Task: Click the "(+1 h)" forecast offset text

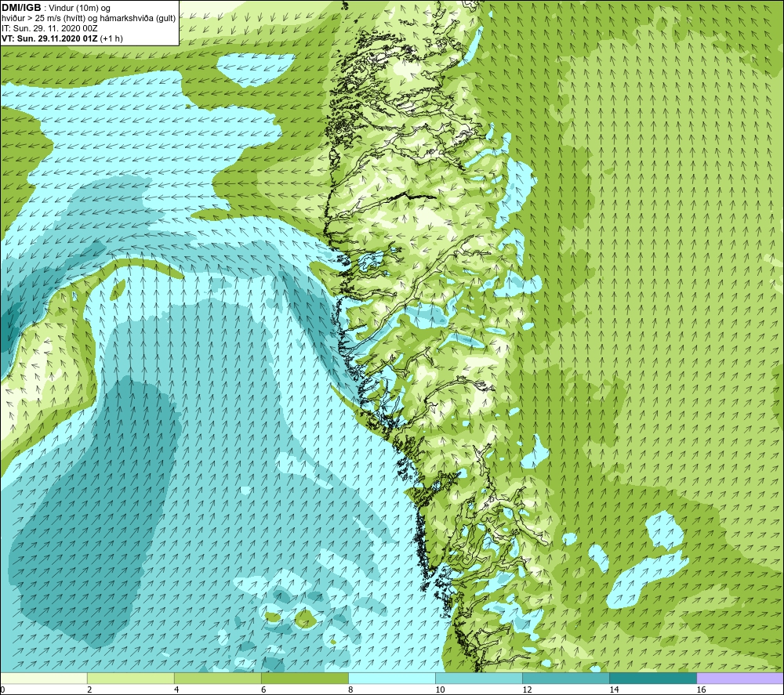Action: coord(111,38)
